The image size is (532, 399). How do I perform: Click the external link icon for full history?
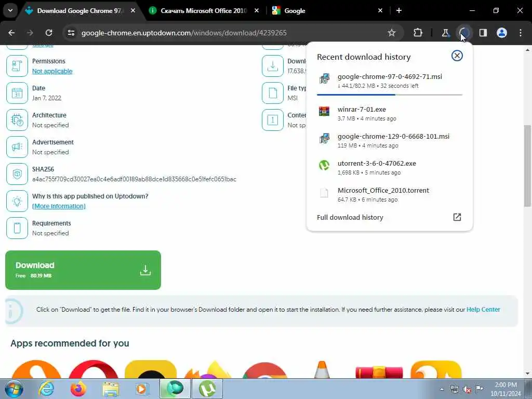point(457,217)
